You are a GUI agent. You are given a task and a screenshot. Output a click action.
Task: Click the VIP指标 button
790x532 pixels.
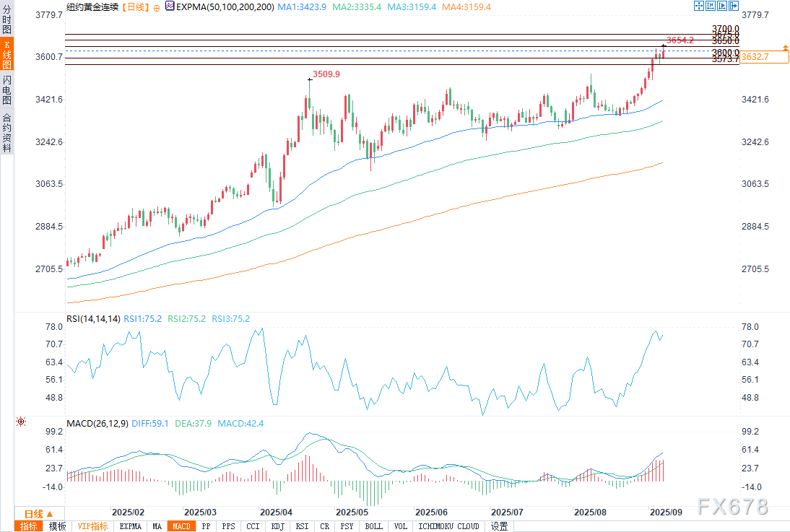pos(92,526)
